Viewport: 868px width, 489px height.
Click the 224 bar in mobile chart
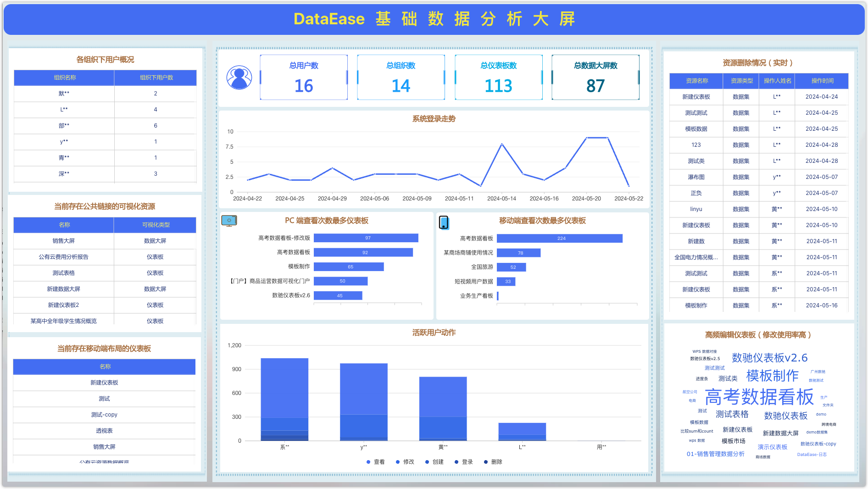pyautogui.click(x=559, y=239)
